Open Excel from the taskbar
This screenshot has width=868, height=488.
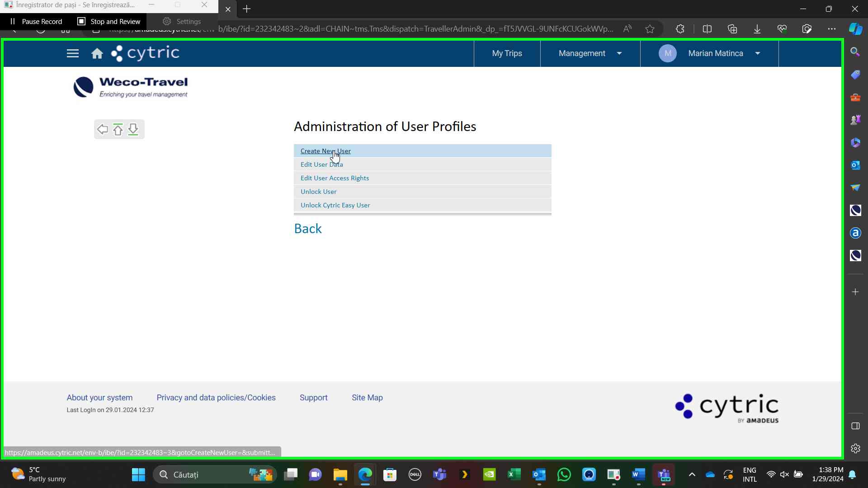(514, 474)
